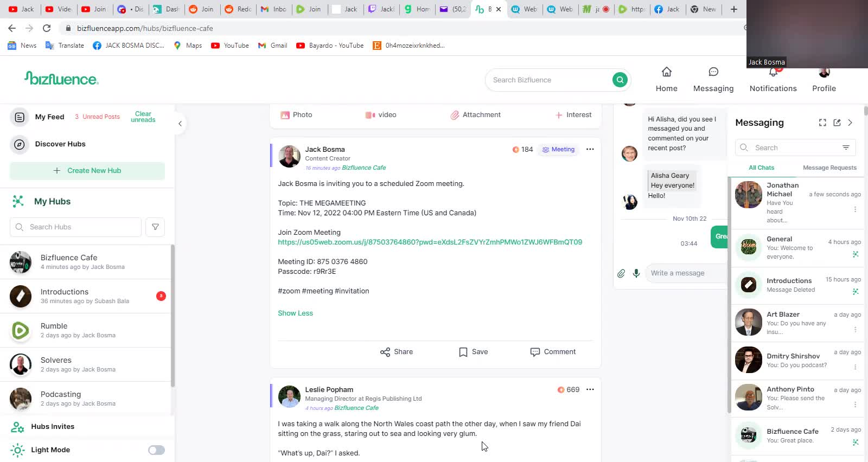The image size is (868, 462).
Task: Open messaging search filter options
Action: click(846, 147)
